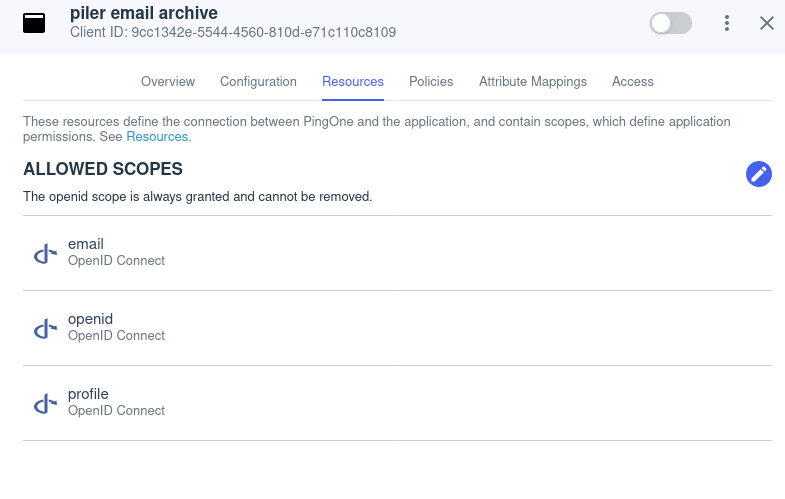Switch to the Access tab

point(633,82)
